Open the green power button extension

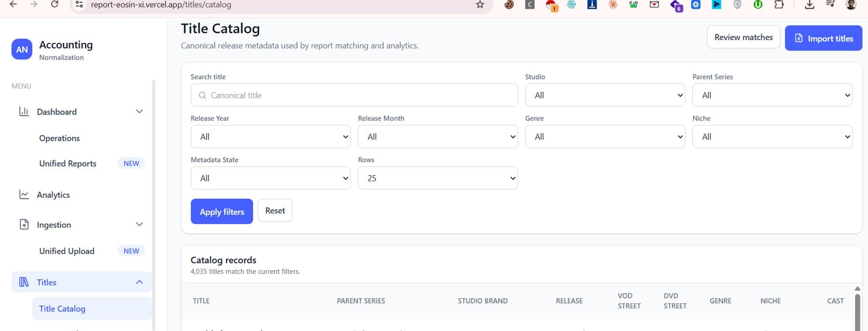tap(758, 5)
